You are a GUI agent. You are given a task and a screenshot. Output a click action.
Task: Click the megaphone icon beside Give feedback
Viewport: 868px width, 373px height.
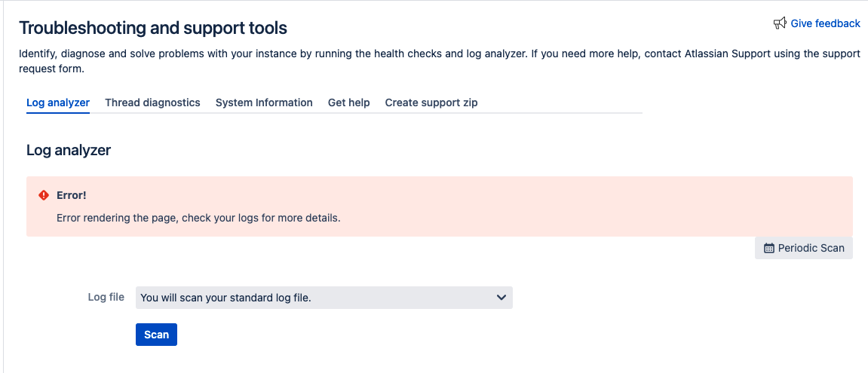click(781, 23)
